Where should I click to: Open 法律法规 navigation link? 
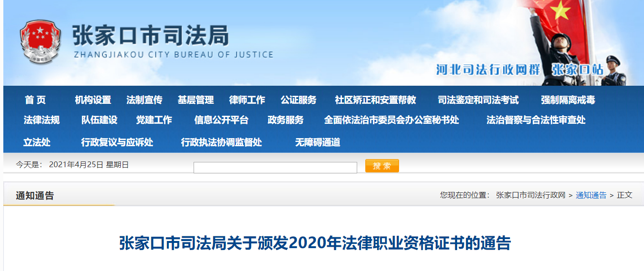click(42, 120)
